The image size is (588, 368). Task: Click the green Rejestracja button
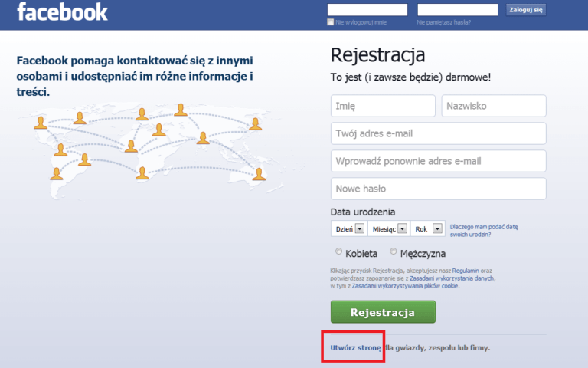[x=383, y=312]
